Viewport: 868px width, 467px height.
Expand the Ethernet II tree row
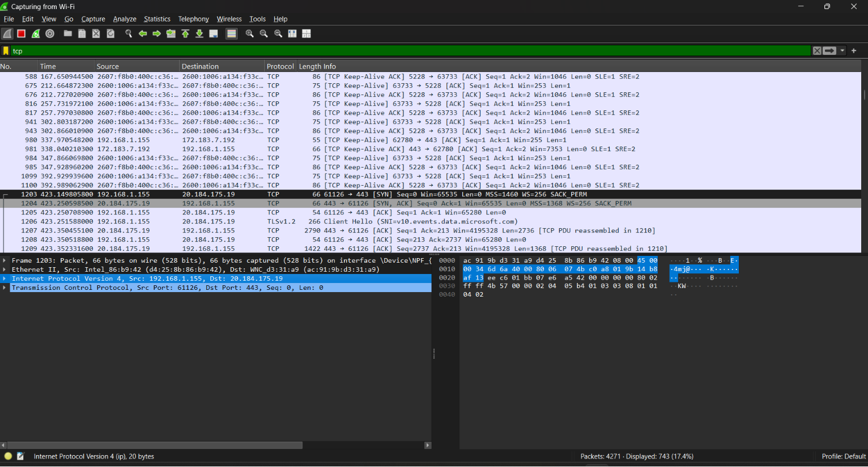tap(5, 269)
